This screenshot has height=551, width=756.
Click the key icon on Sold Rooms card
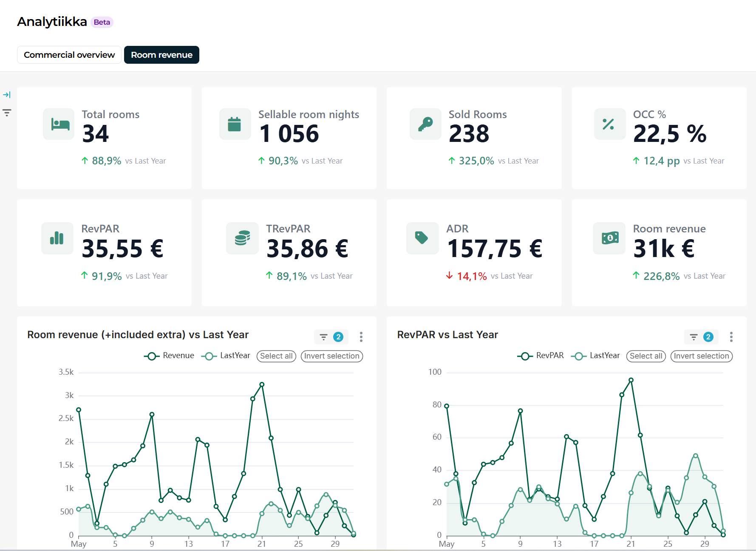pos(425,124)
